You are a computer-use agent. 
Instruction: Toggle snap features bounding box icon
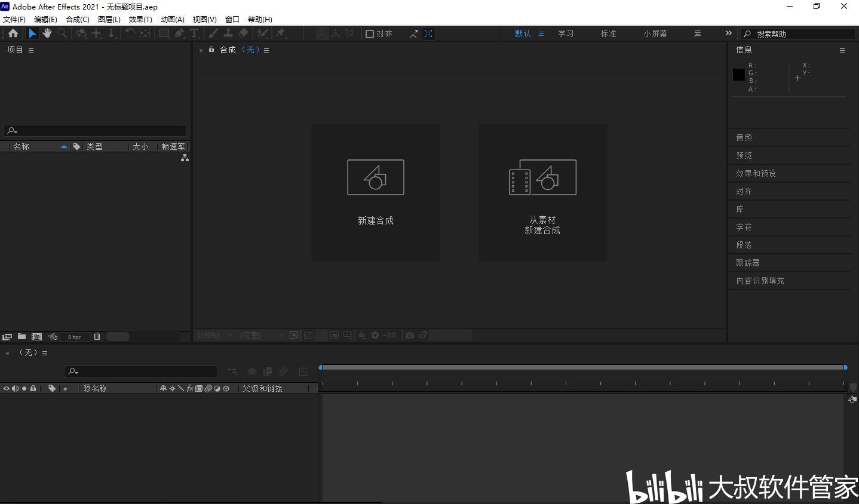pyautogui.click(x=428, y=34)
